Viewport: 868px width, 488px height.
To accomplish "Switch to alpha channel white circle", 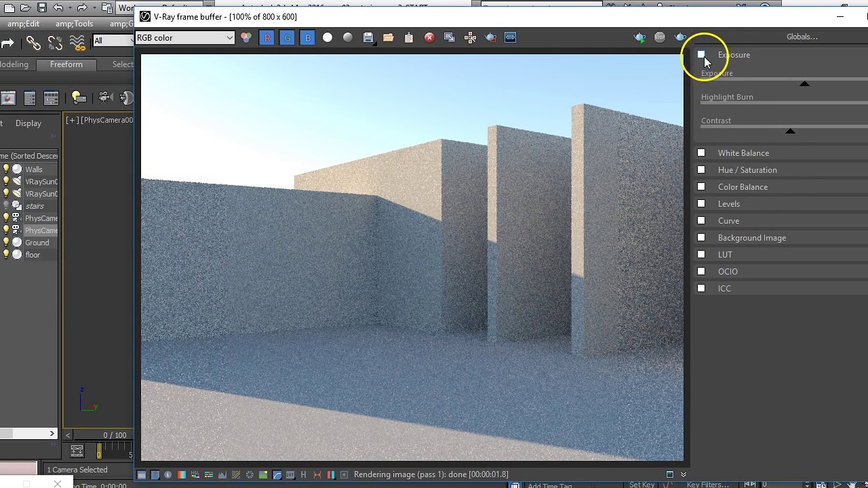I will (328, 38).
